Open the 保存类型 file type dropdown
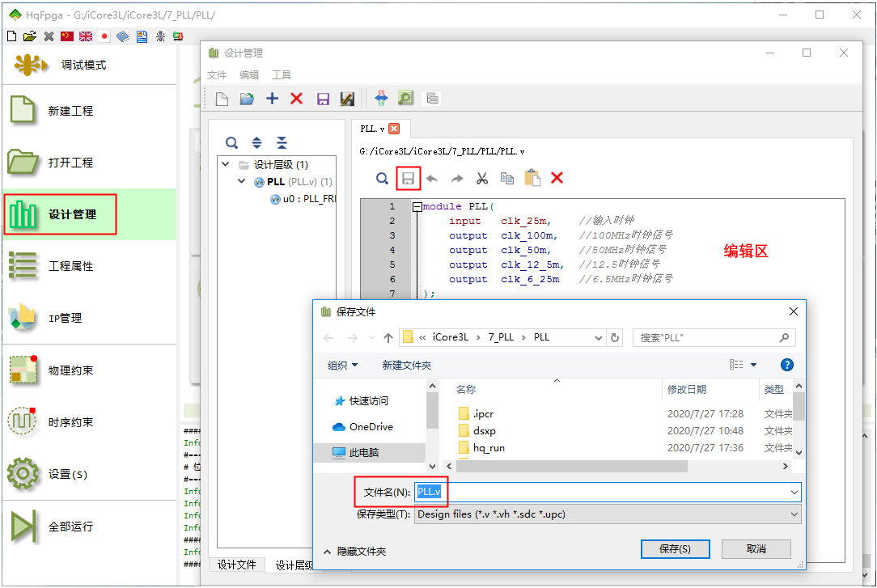This screenshot has height=588, width=877. tap(607, 514)
